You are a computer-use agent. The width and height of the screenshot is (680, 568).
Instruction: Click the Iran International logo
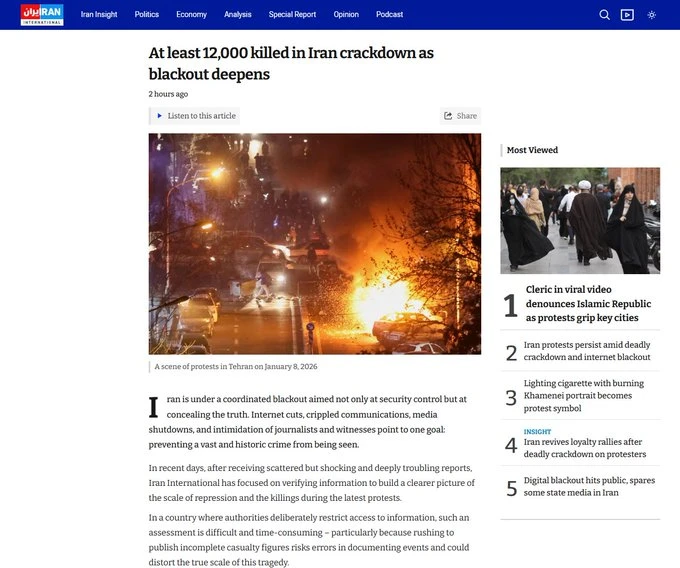pos(42,15)
